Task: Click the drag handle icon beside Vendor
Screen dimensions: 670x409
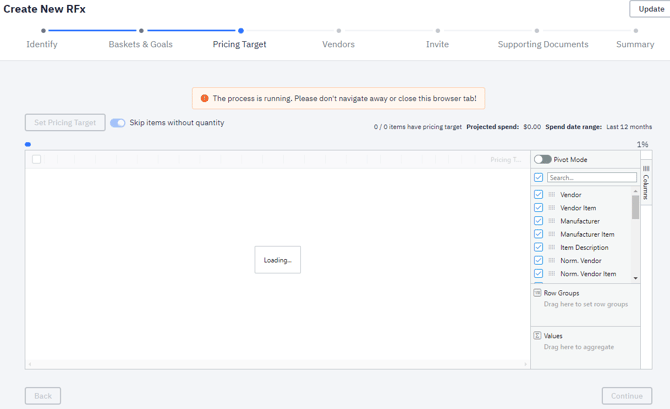Action: click(551, 195)
